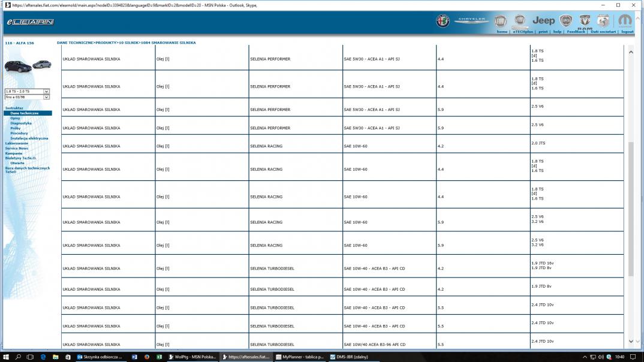Click 10 SILNIK in breadcrumb
The height and width of the screenshot is (362, 644).
(129, 43)
